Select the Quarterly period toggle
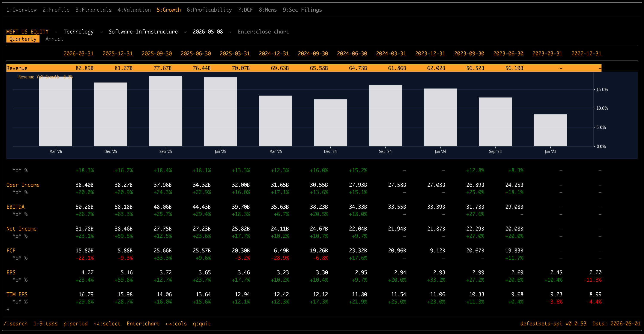Image resolution: width=644 pixels, height=334 pixels. coord(23,39)
